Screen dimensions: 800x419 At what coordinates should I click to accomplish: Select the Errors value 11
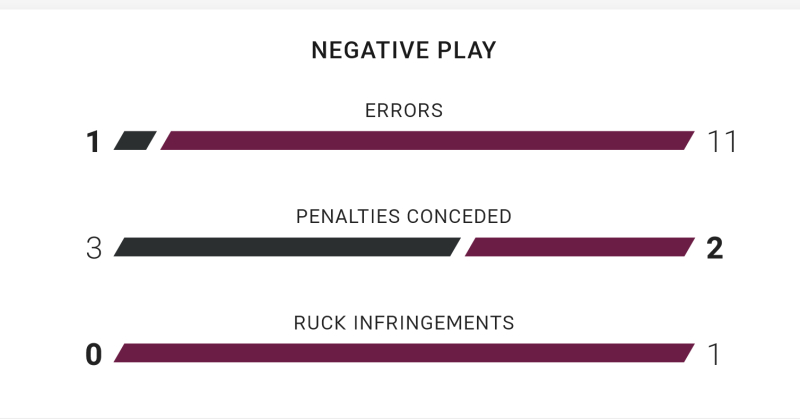tap(722, 142)
